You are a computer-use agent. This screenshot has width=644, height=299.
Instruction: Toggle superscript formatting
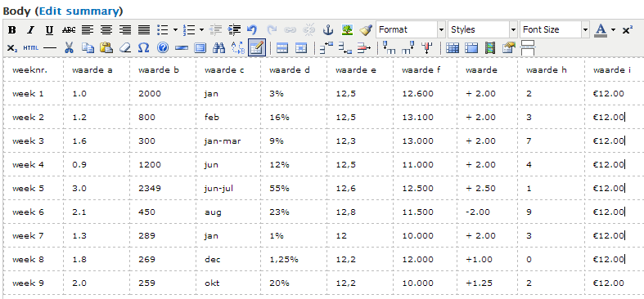[627, 30]
